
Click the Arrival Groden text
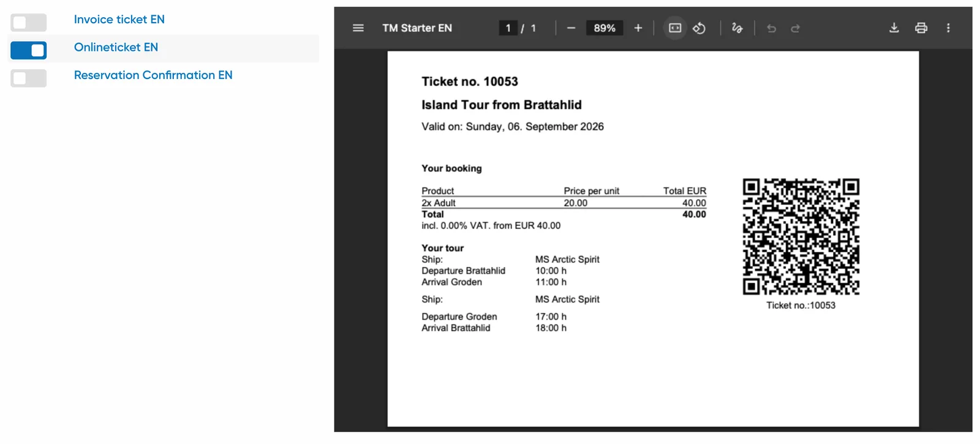(451, 282)
